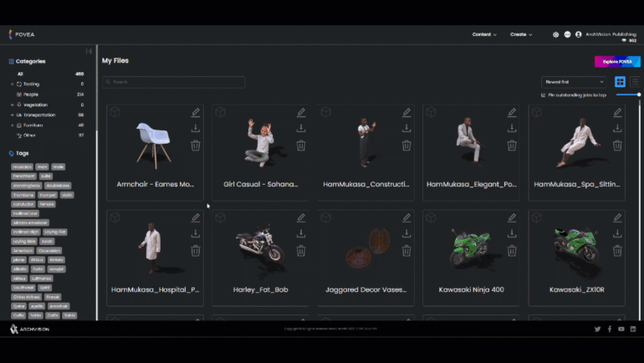Expand the Transportation category
Viewport: 644px width, 363px height.
(12, 115)
